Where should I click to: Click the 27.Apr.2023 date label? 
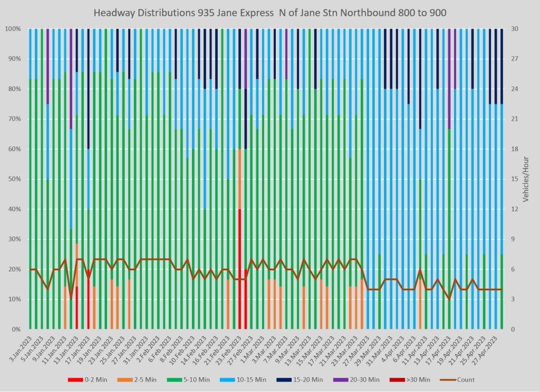(x=490, y=349)
